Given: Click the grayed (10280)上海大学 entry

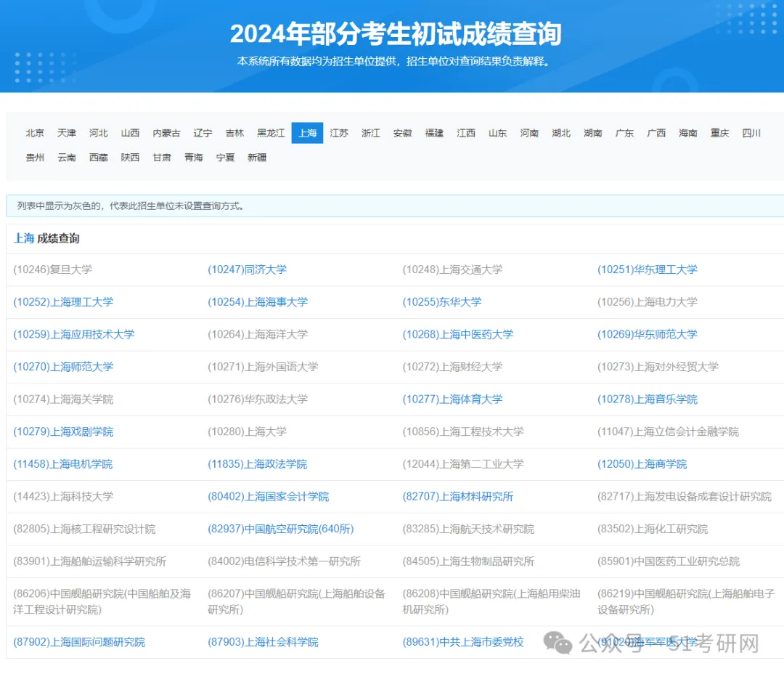Looking at the screenshot, I should (247, 432).
